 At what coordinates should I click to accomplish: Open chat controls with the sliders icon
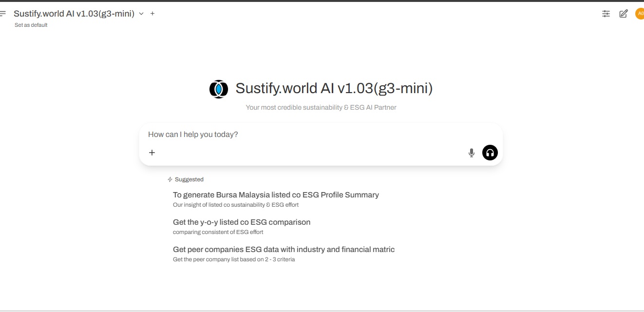(606, 13)
